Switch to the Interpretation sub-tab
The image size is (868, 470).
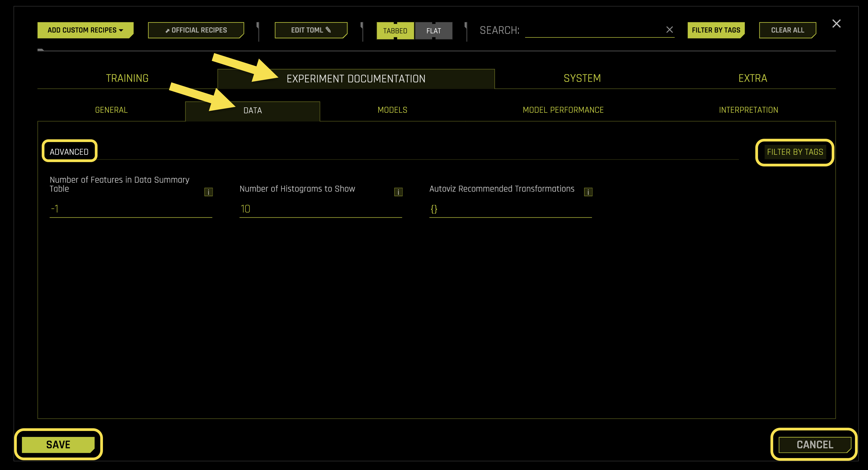(x=748, y=110)
